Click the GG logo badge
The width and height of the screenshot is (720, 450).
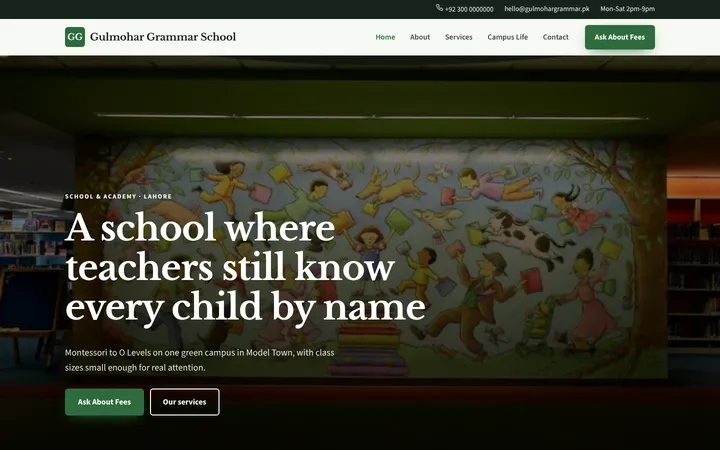tap(75, 37)
